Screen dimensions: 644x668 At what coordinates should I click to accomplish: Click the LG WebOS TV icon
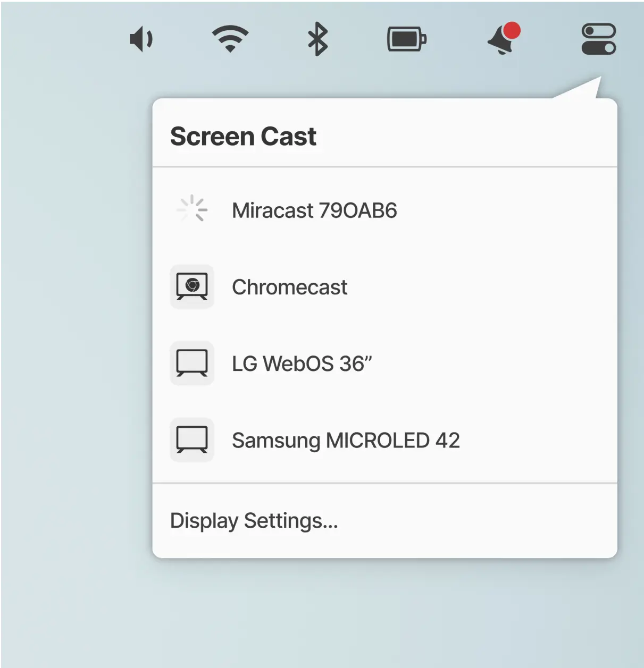point(192,363)
